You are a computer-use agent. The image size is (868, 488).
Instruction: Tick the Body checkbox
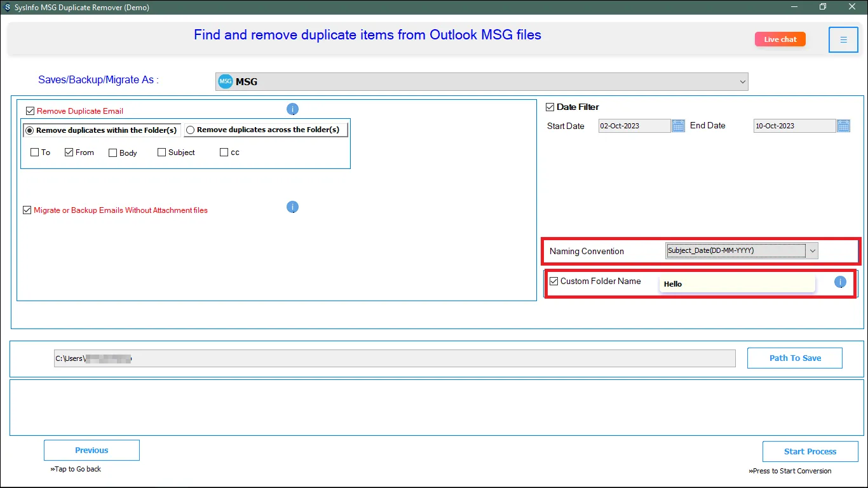pyautogui.click(x=112, y=153)
